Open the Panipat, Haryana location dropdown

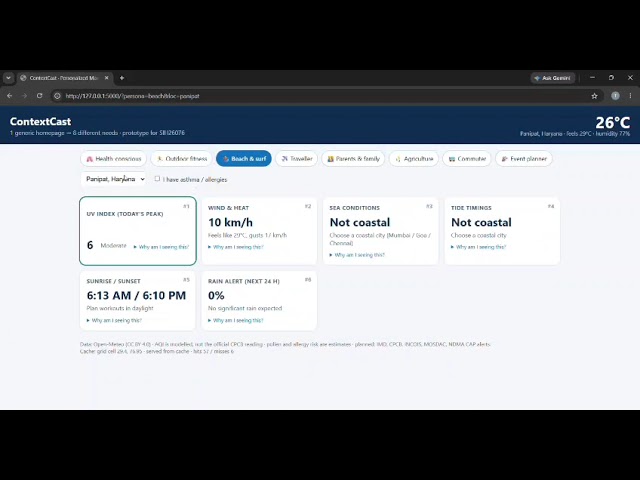(x=114, y=179)
